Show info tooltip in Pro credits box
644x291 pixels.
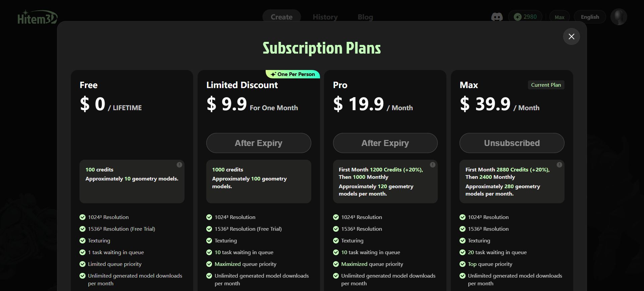pyautogui.click(x=433, y=165)
